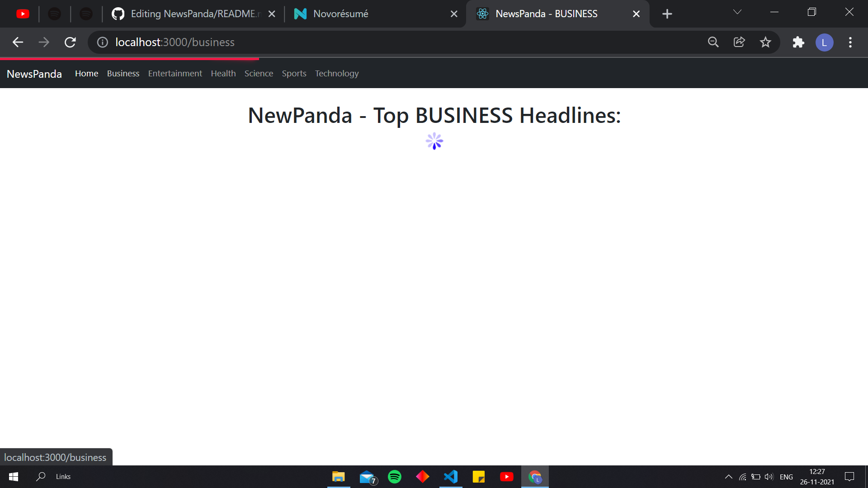Toggle the bookmark star for this page
868x488 pixels.
click(765, 42)
